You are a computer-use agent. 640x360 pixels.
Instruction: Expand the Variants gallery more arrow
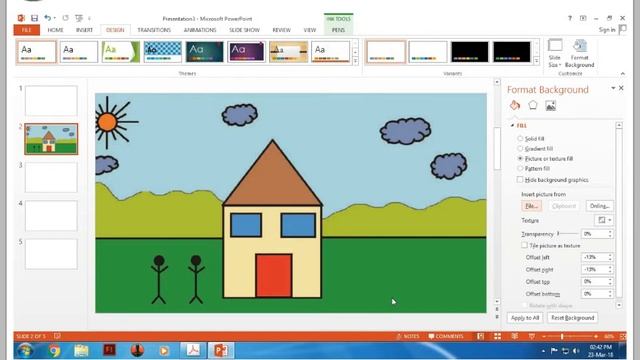pos(536,61)
